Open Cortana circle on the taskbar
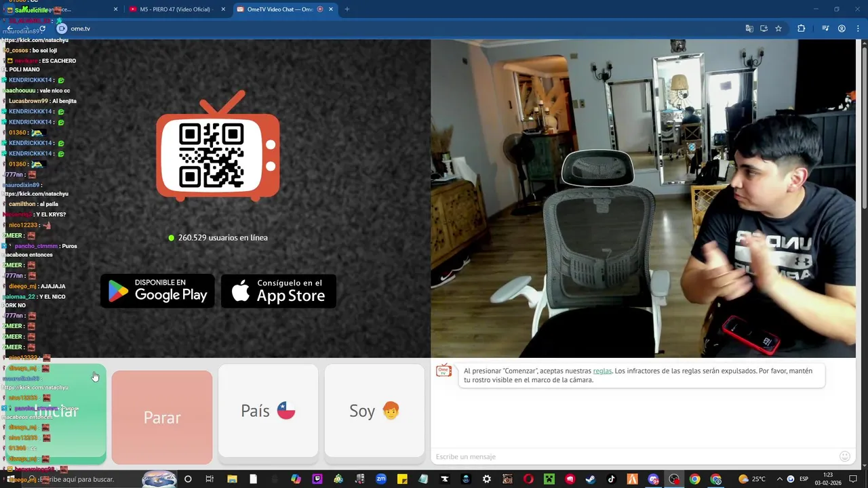Image resolution: width=868 pixels, height=488 pixels. click(x=188, y=479)
